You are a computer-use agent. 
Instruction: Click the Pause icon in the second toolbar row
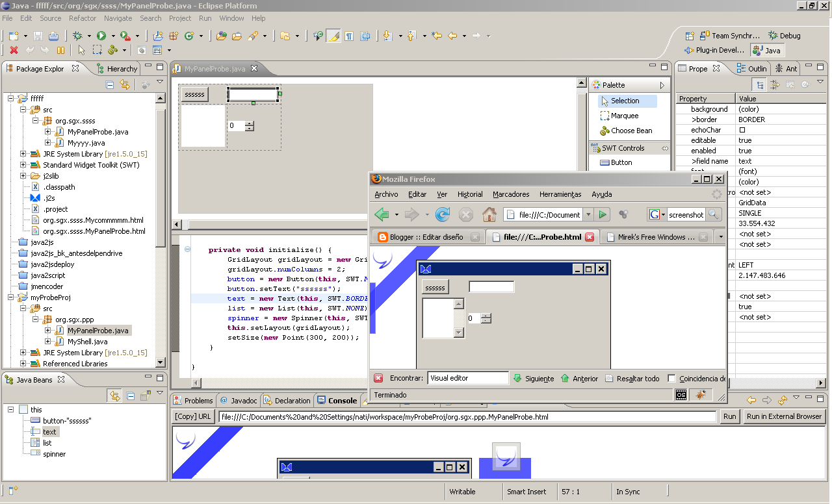pos(60,50)
